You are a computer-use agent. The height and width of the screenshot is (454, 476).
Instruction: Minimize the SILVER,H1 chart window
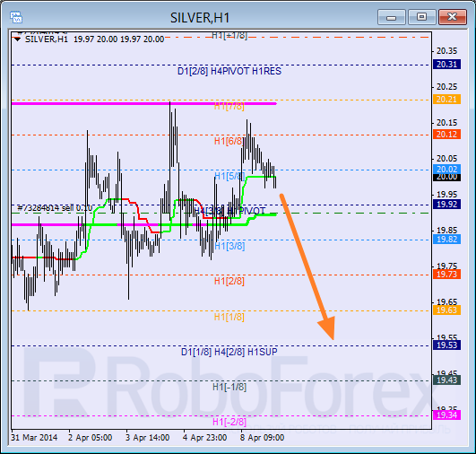pos(392,17)
